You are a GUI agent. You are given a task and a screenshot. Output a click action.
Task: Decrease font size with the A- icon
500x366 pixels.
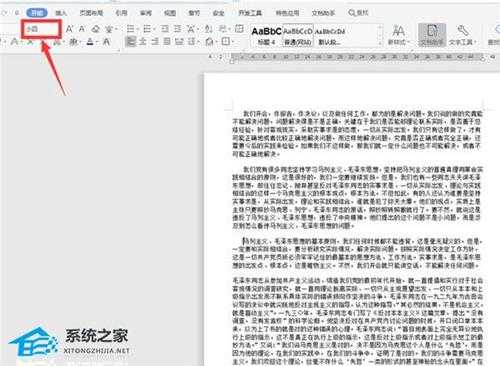coord(82,29)
